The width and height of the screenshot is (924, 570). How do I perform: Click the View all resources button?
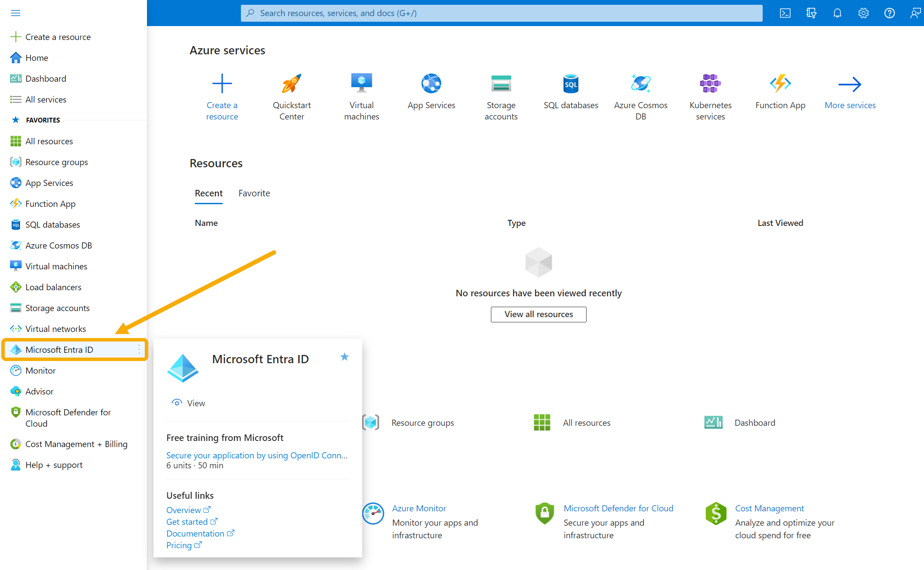[538, 314]
